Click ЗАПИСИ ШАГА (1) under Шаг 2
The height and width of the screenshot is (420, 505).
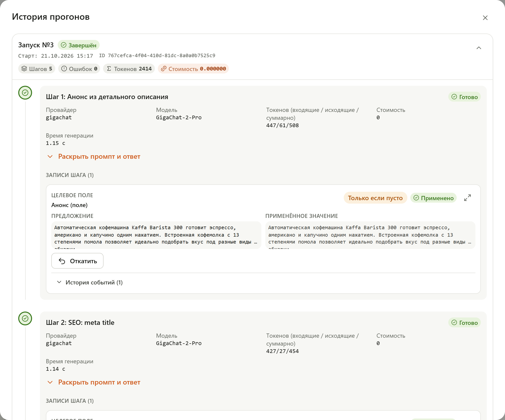coord(70,401)
